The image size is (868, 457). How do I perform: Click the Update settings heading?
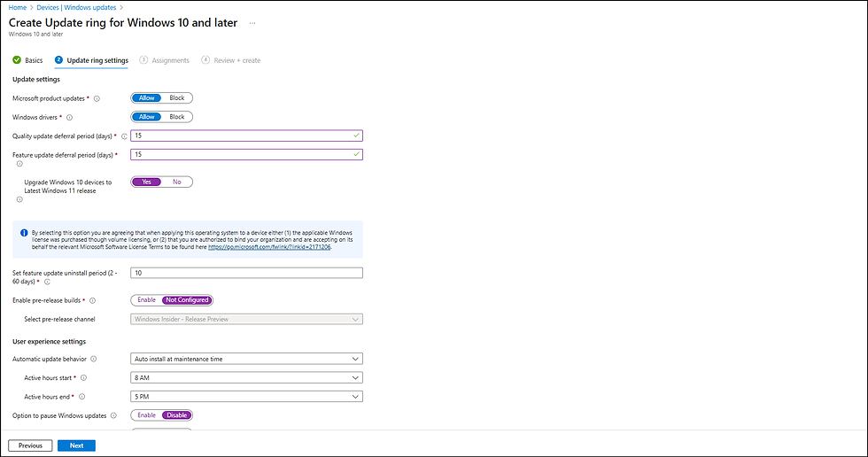(36, 80)
